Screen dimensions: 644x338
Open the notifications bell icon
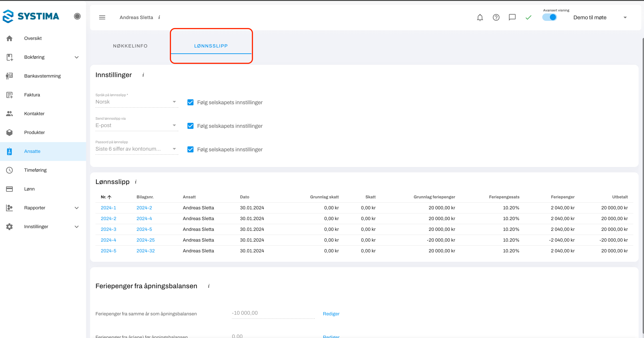pyautogui.click(x=480, y=17)
